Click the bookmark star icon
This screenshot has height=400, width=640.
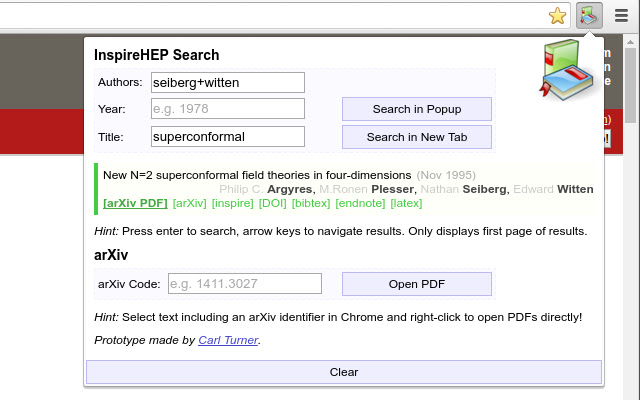(557, 16)
